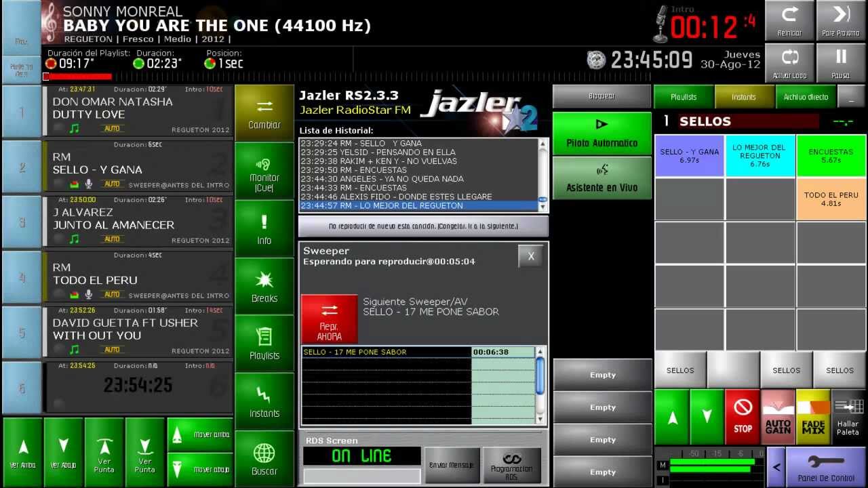Select playlist slot number 3

[x=22, y=222]
